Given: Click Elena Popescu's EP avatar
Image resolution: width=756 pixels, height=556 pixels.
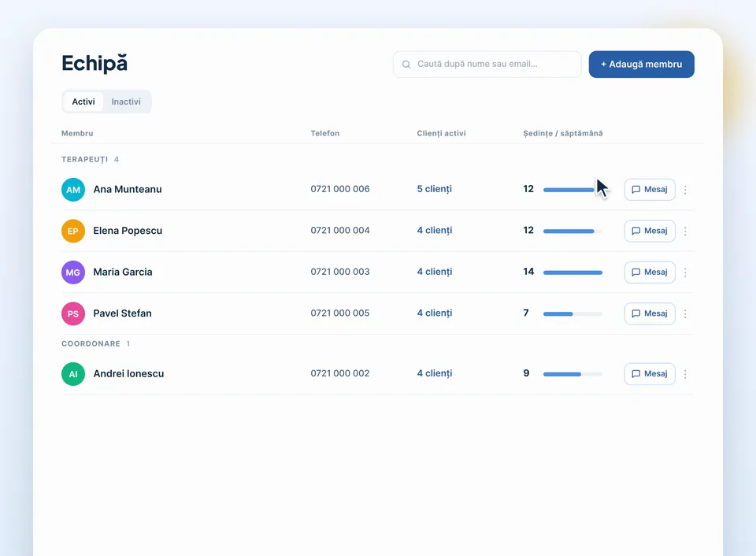Looking at the screenshot, I should tap(73, 231).
